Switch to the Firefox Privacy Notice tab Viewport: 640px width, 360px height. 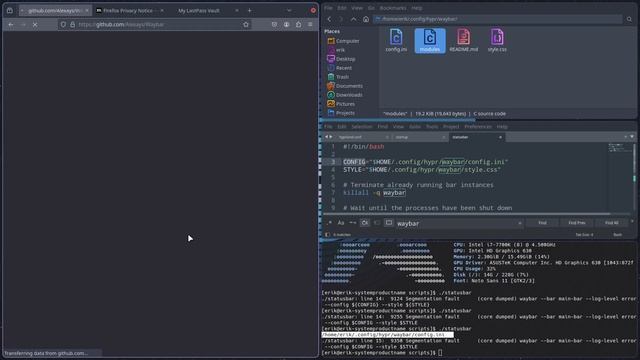[130, 11]
